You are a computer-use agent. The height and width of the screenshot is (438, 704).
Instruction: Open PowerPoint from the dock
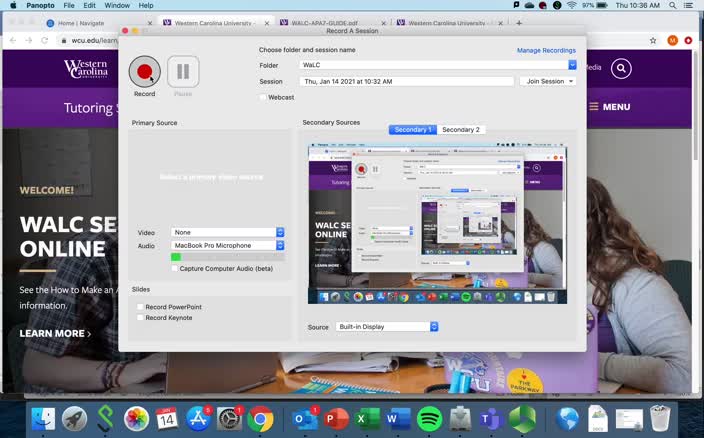coord(336,418)
